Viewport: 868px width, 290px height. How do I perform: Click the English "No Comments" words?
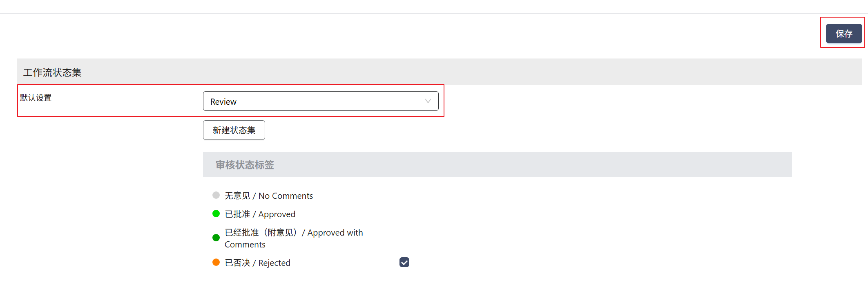coord(286,196)
